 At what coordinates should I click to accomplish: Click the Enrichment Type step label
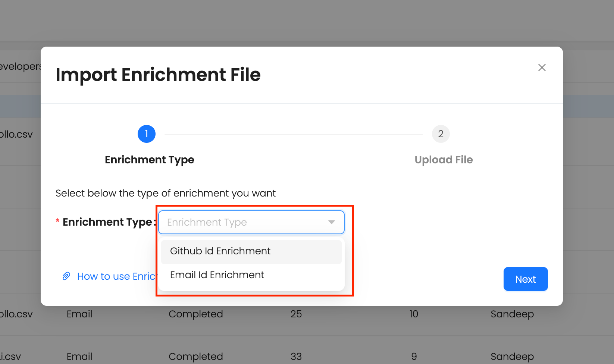[149, 160]
